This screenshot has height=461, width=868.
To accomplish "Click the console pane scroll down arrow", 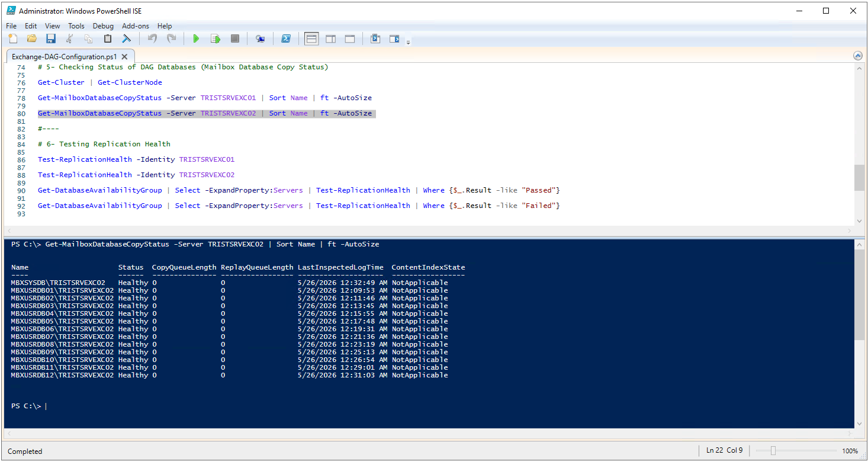I will (858, 424).
